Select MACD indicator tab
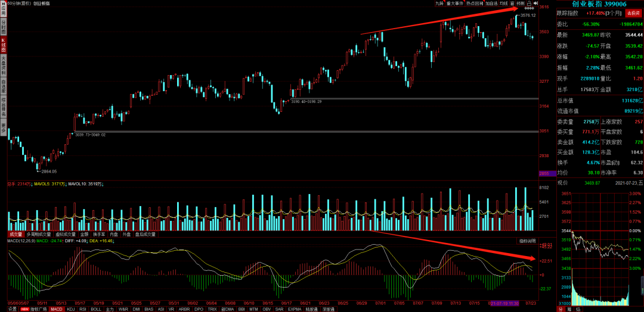Image resolution: width=644 pixels, height=312 pixels. click(57, 309)
